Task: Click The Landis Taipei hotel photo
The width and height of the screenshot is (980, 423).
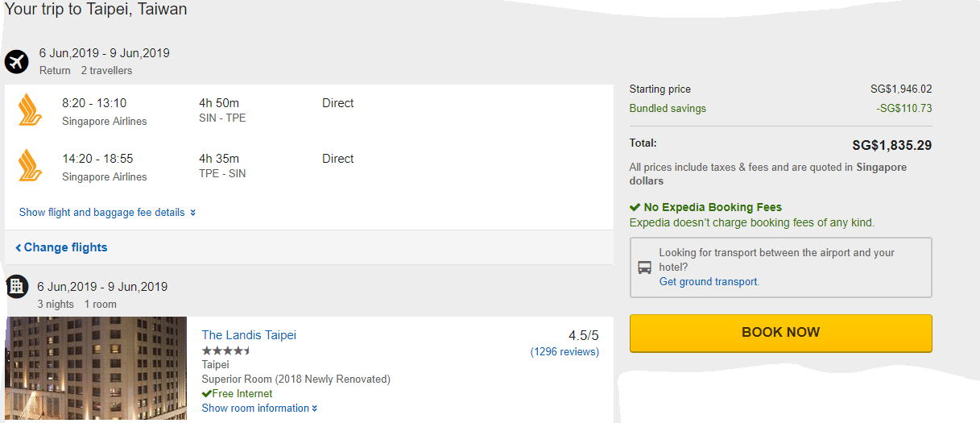Action: tap(96, 369)
